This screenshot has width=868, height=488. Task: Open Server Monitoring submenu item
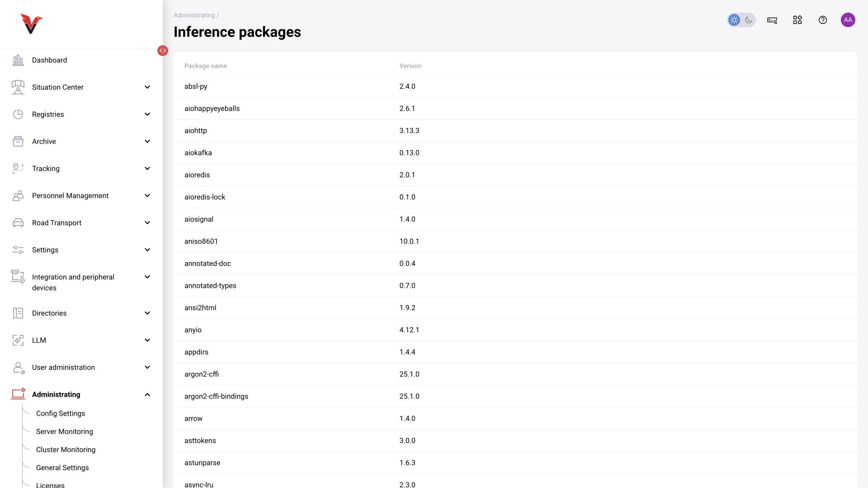(x=65, y=432)
